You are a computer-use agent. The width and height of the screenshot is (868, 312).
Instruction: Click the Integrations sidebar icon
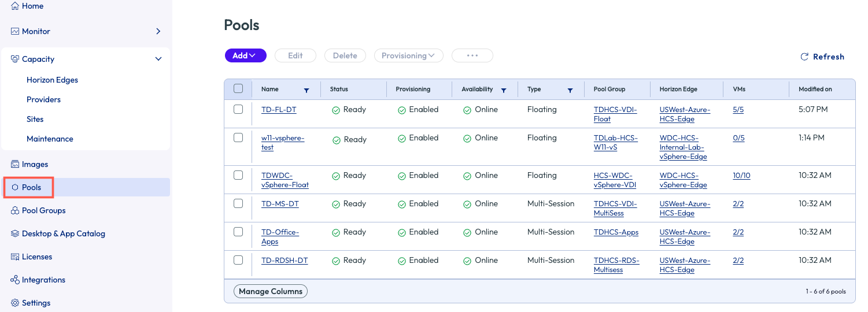tap(15, 280)
